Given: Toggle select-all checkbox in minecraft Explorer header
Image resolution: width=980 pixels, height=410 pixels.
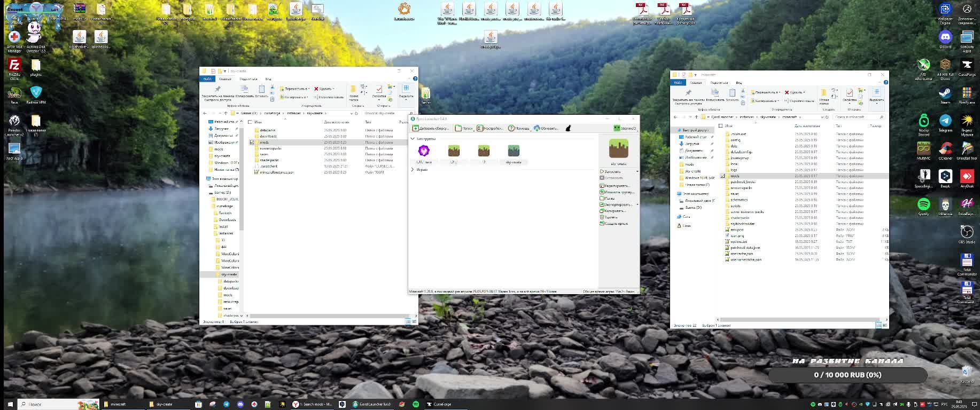Looking at the screenshot, I should (721, 126).
